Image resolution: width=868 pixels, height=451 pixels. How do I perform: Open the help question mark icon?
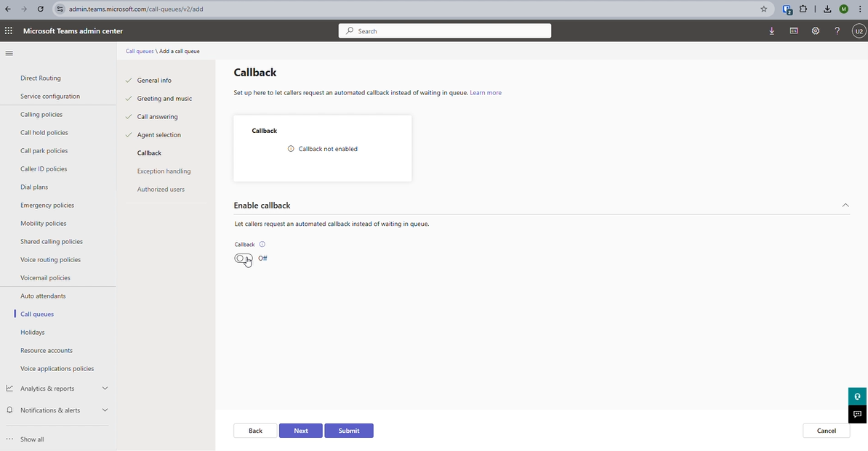837,31
